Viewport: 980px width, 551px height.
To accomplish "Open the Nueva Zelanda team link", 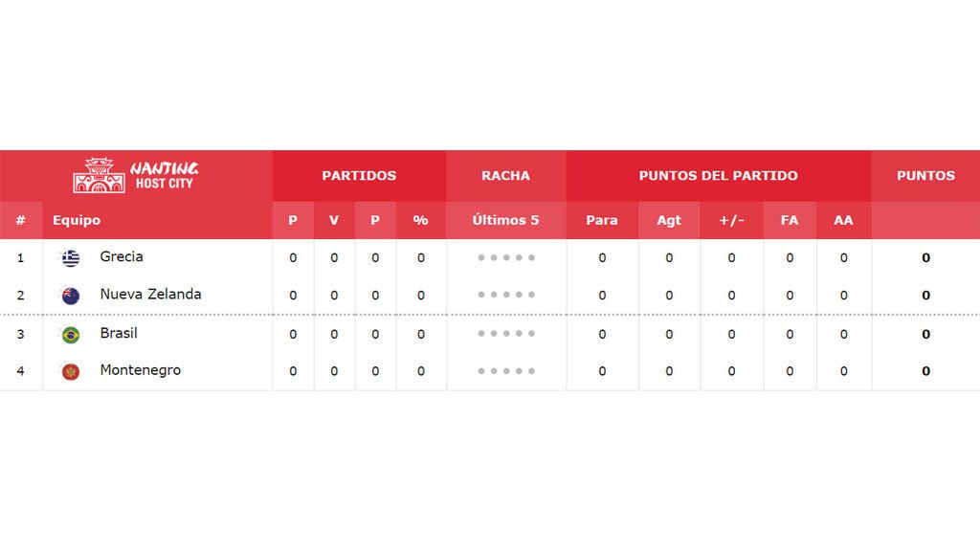I will coord(150,295).
